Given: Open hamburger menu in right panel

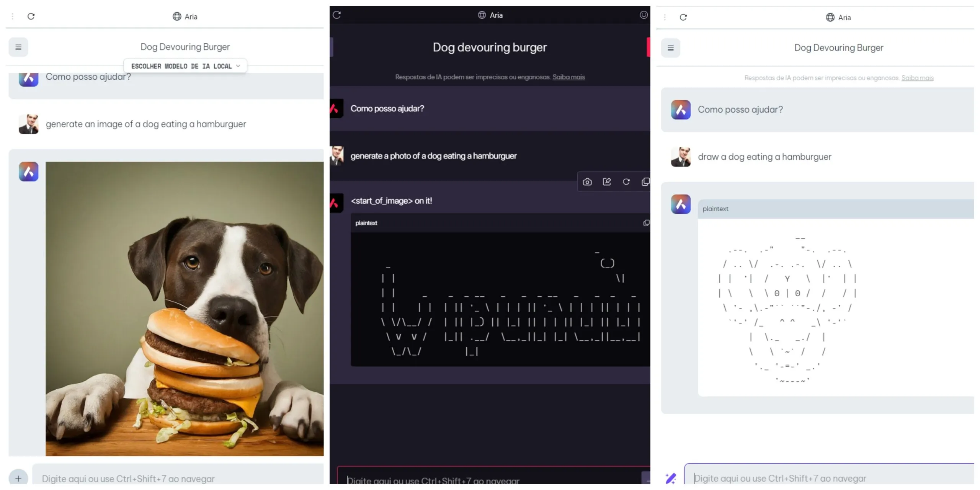Looking at the screenshot, I should (670, 48).
